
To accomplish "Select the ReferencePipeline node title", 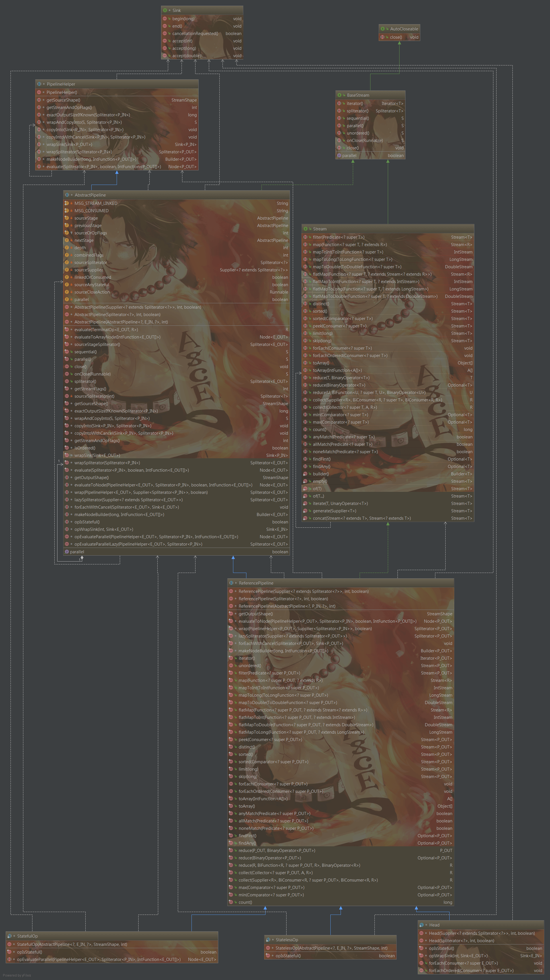I will click(x=256, y=583).
